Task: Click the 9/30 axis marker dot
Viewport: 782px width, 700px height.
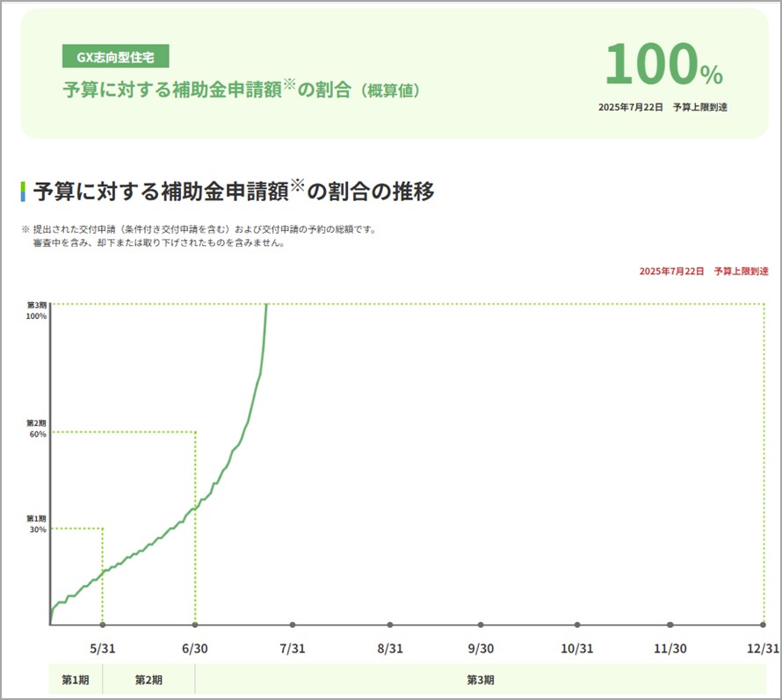Action: pos(481,624)
